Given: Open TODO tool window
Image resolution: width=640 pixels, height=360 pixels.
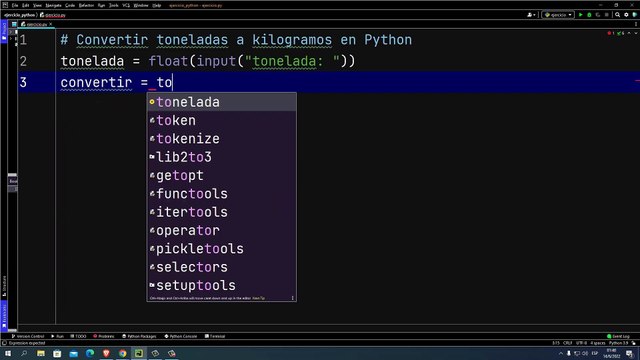Looking at the screenshot, I should click(x=78, y=336).
